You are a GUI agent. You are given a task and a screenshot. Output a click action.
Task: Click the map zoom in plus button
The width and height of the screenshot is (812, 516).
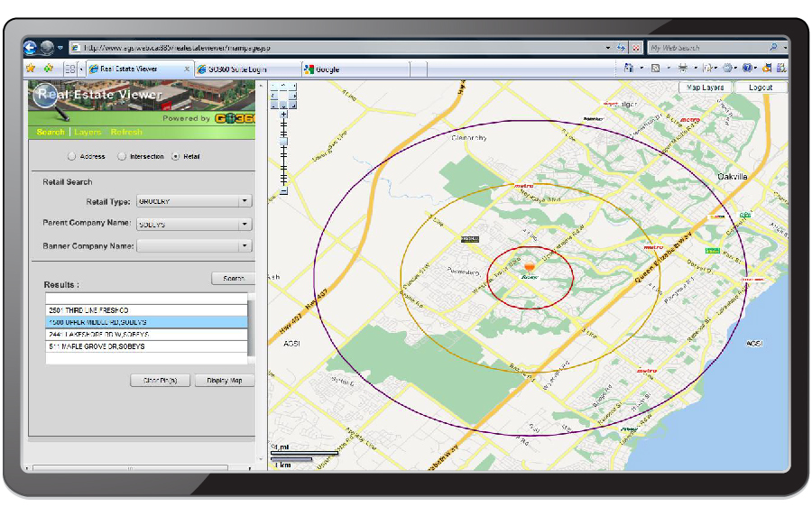pyautogui.click(x=283, y=115)
